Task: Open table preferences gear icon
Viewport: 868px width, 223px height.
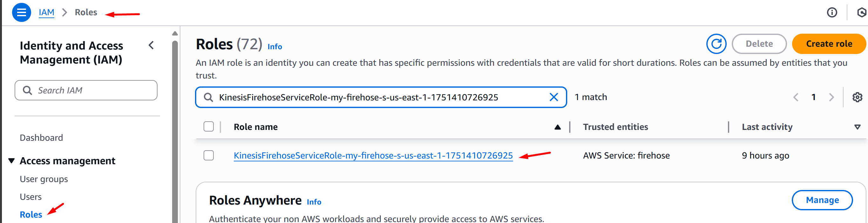Action: (x=857, y=97)
